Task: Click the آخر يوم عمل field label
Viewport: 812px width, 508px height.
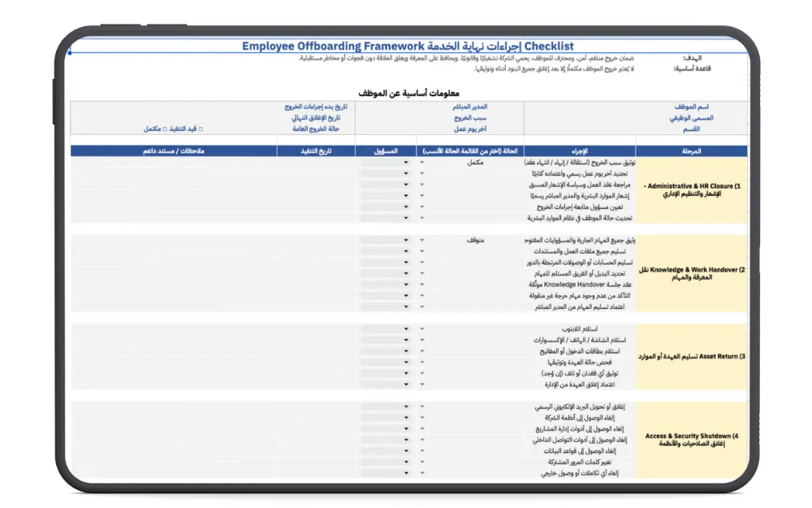Action: (470, 129)
